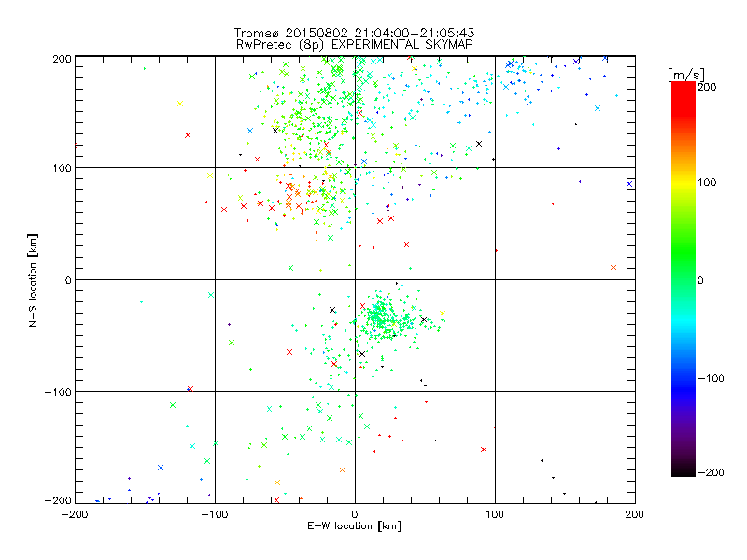Click the y-axis tick label '200'

[x=62, y=59]
